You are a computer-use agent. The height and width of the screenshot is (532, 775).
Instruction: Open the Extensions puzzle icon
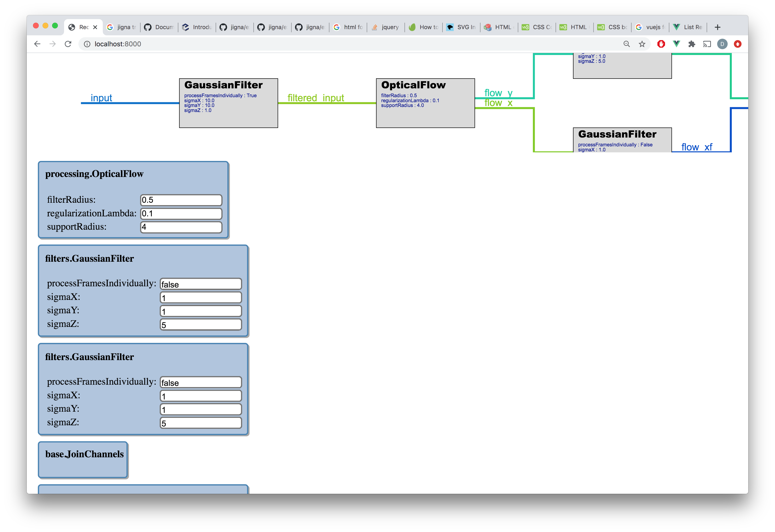coord(692,44)
